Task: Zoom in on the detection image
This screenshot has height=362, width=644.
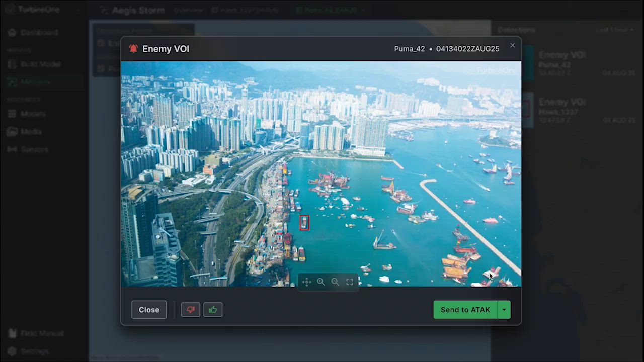Action: click(x=320, y=282)
